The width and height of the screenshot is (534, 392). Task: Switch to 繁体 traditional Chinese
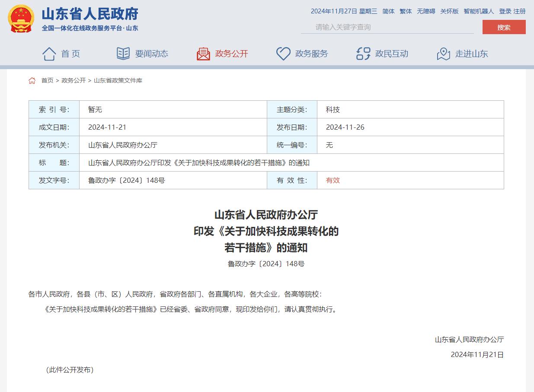pyautogui.click(x=406, y=11)
